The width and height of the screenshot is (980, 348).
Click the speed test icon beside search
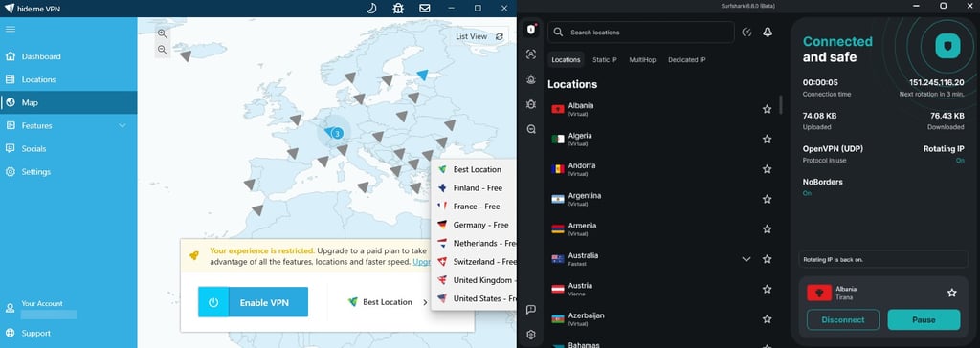coord(746,32)
